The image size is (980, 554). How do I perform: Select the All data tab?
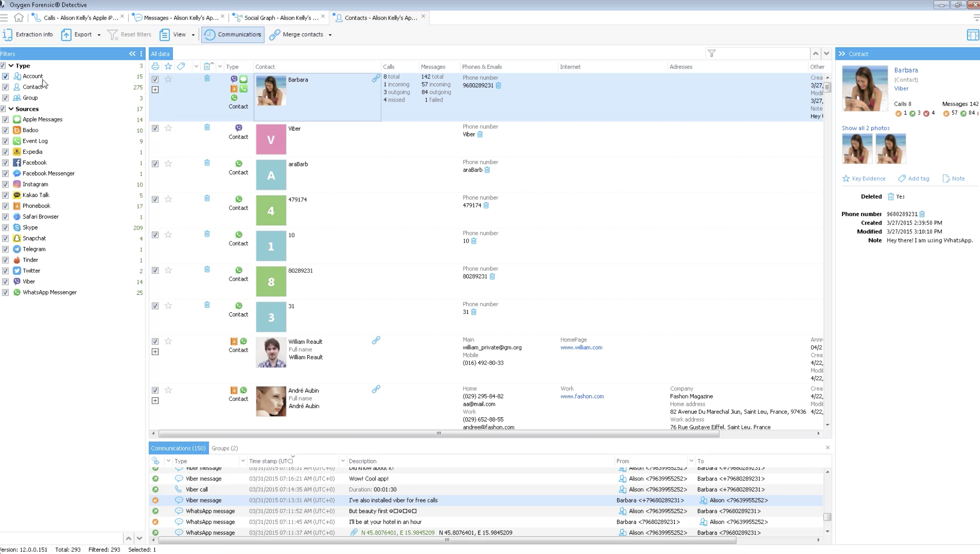(x=160, y=54)
